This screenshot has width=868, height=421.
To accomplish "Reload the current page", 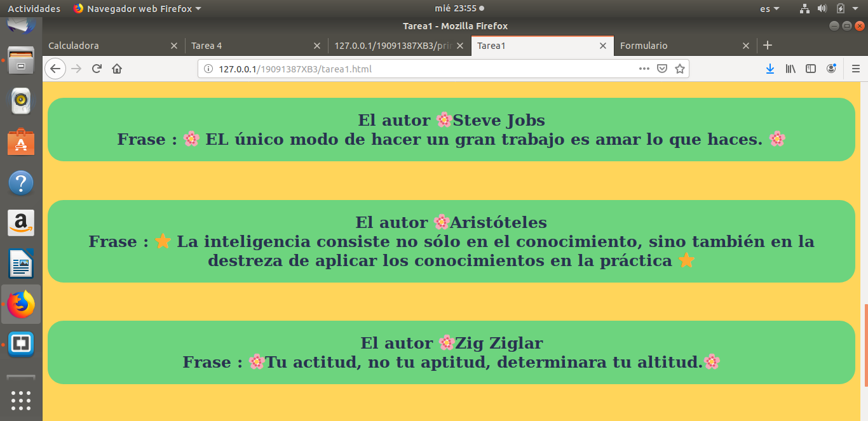I will click(97, 69).
